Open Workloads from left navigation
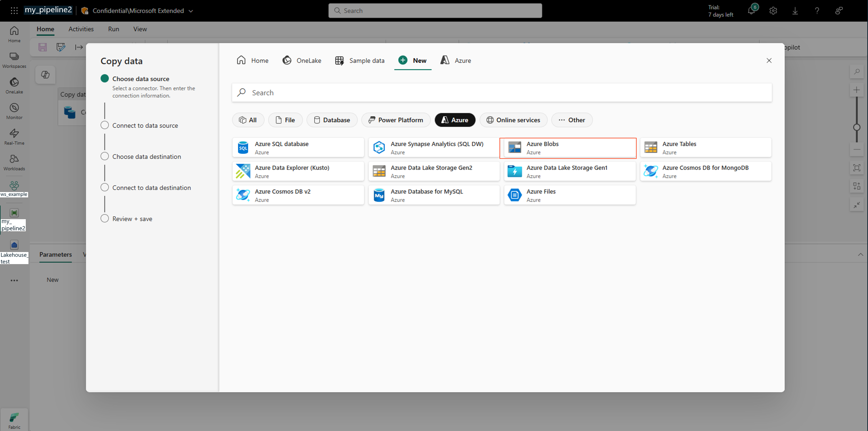 pos(14,162)
